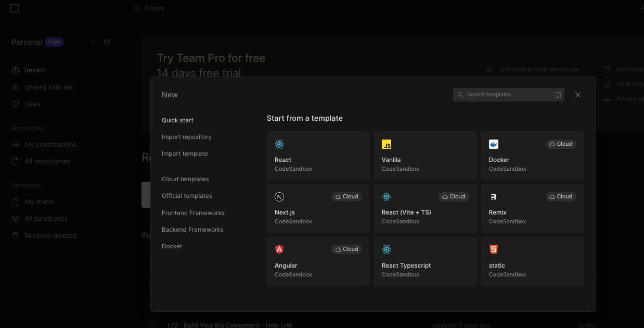
Task: Click the heart icon beside Likes
Action: tap(16, 104)
